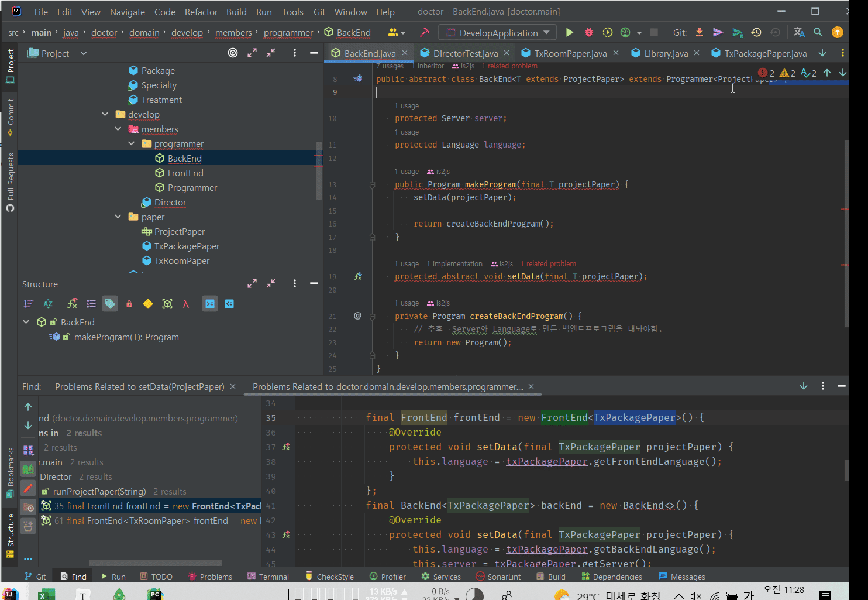Open Git history with the clock icon
This screenshot has height=600, width=868.
pos(756,33)
